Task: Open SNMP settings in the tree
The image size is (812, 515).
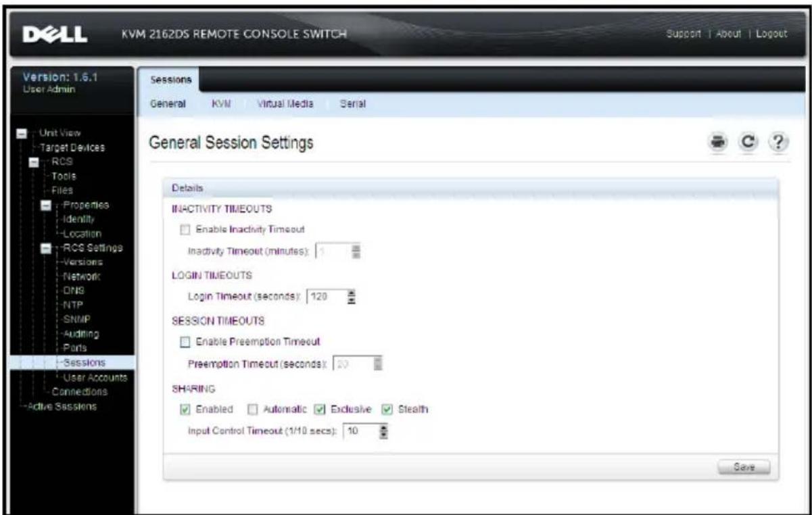Action: [76, 320]
